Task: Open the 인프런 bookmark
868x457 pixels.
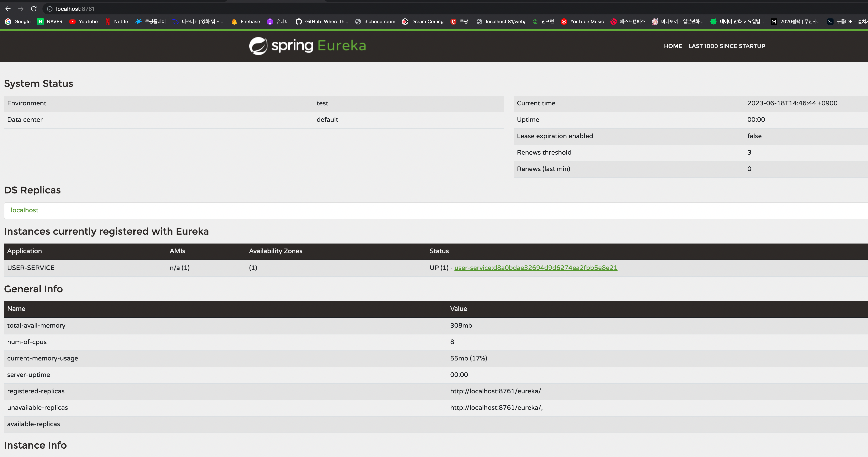Action: 543,22
